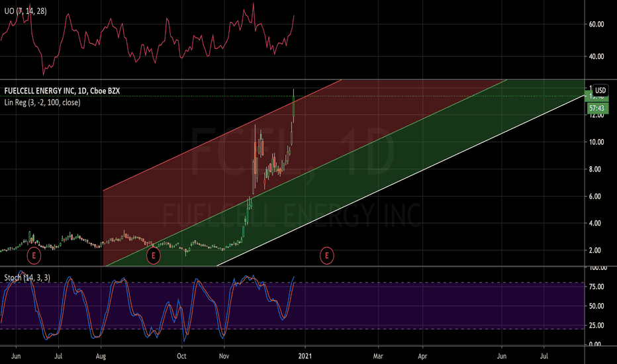Click the 4.00 price axis label
Image resolution: width=617 pixels, height=364 pixels.
pyautogui.click(x=595, y=223)
